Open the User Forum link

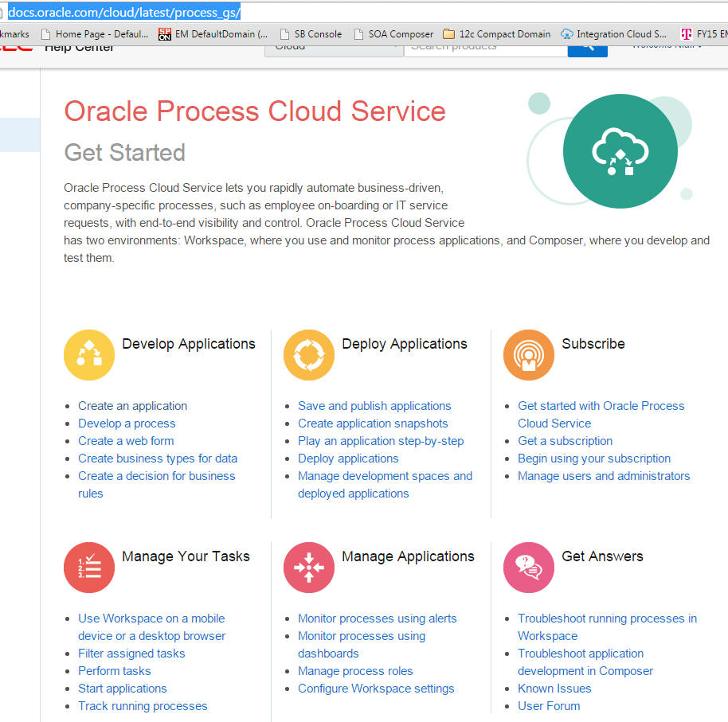(549, 706)
